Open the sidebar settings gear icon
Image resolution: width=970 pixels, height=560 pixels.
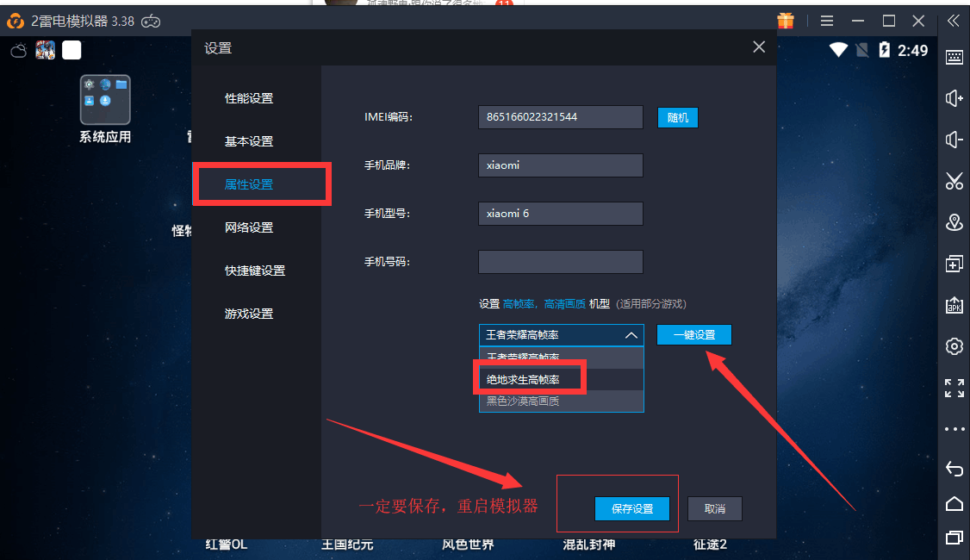[954, 346]
